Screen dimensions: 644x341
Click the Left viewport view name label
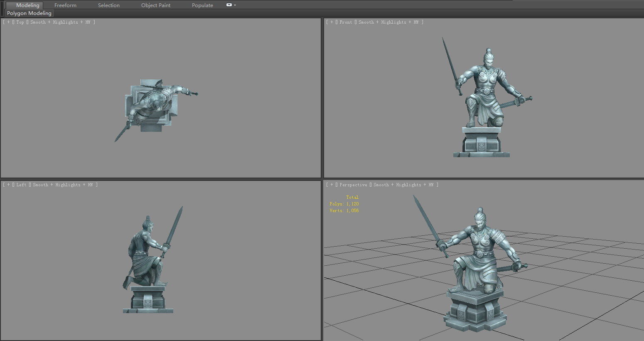[x=21, y=185]
